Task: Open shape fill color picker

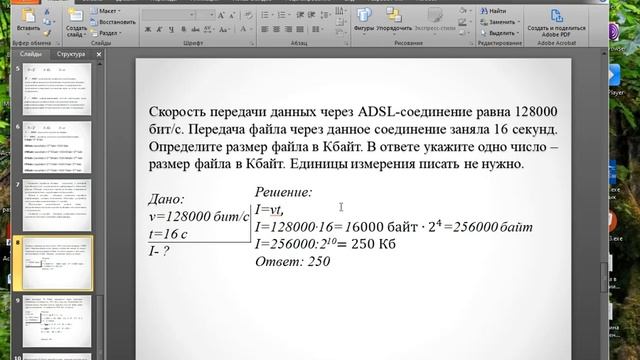Action: click(465, 11)
